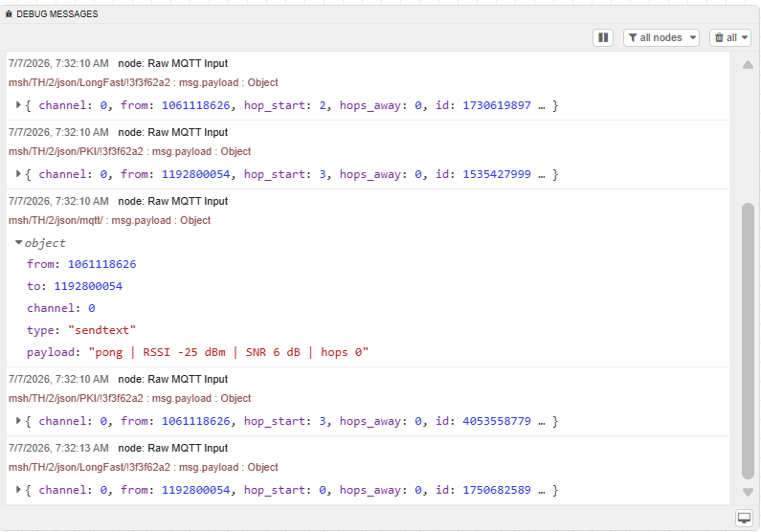Click id value 1535427999
The image size is (761, 532).
point(497,174)
